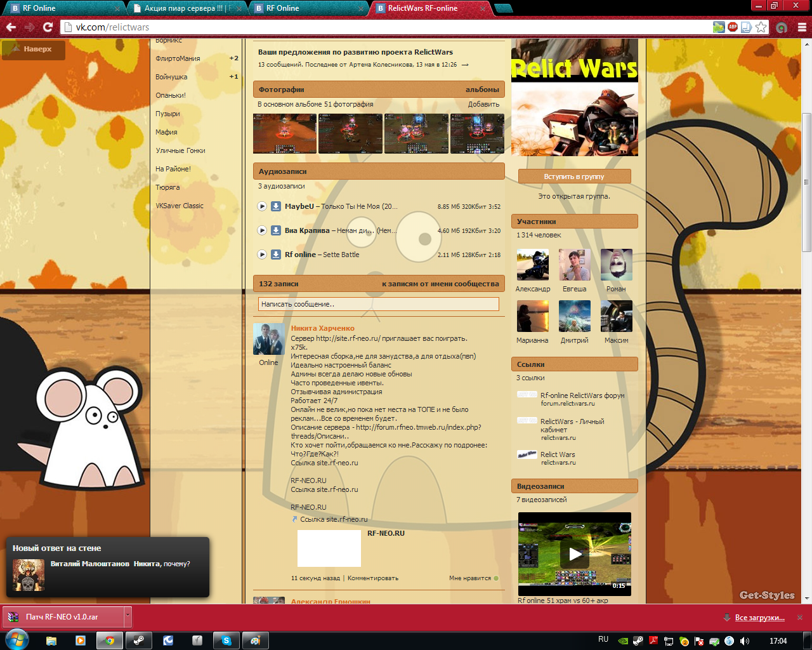
Task: Click the Все загрузки link
Action: tap(759, 617)
